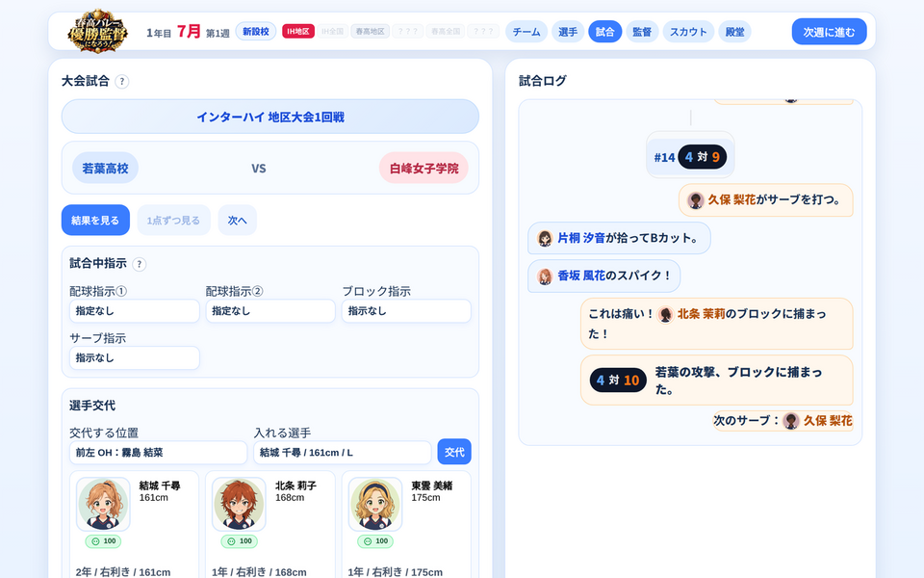Screen dimensions: 924x578
Task: Click 久保 梨花 avatar in serve message
Action: tap(696, 200)
